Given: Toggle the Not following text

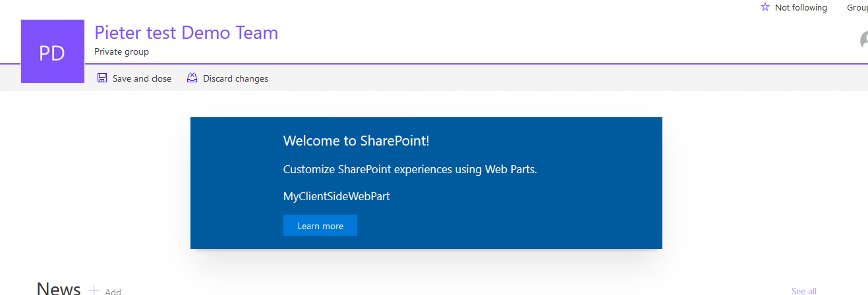Looking at the screenshot, I should (801, 7).
